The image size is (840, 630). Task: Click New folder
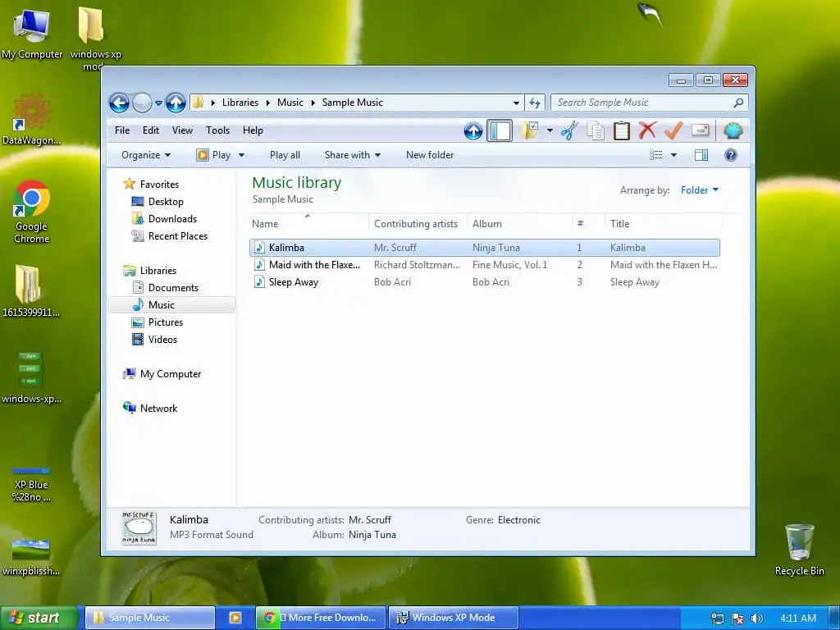[x=430, y=155]
